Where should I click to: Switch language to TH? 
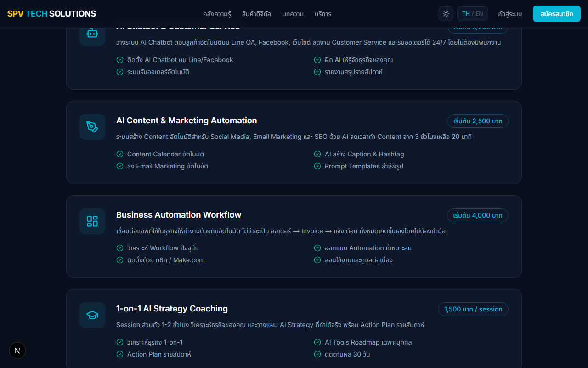[466, 14]
